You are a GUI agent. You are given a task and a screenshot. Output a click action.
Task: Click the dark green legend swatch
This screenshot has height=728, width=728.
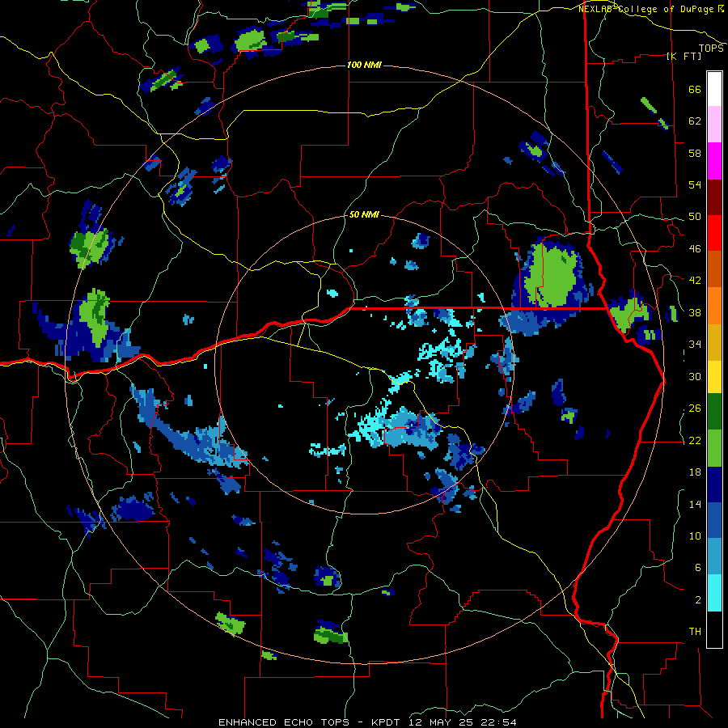714,412
